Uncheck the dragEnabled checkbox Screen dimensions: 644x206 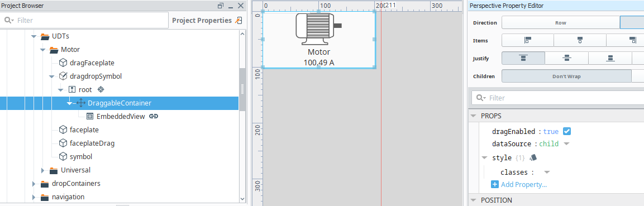(x=567, y=132)
